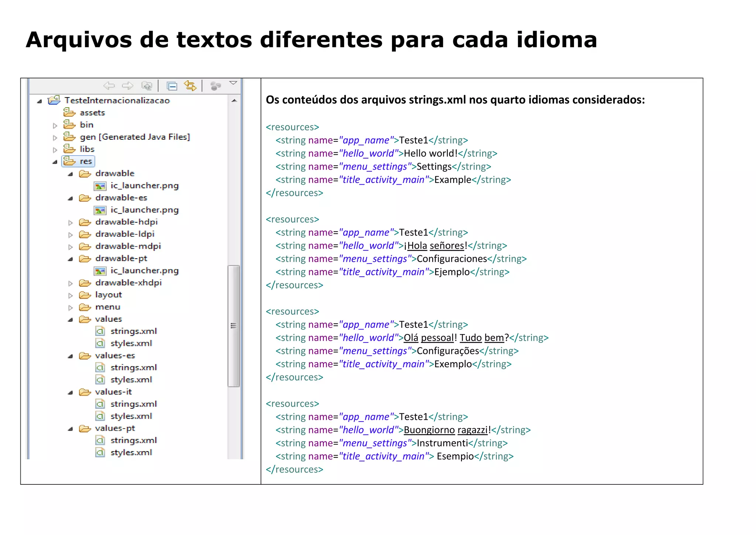The image size is (756, 535).
Task: Click the text 'Olá pessoal! Tudo bem?'
Action: click(x=456, y=338)
